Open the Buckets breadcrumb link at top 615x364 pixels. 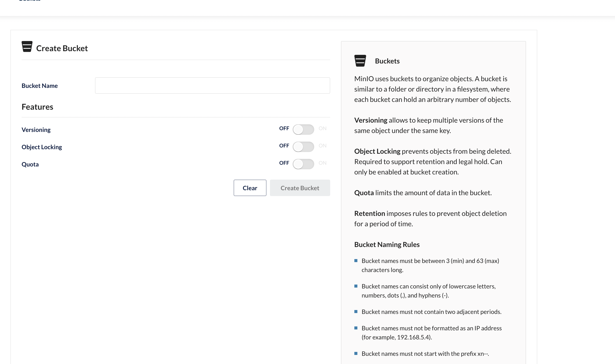pyautogui.click(x=30, y=1)
